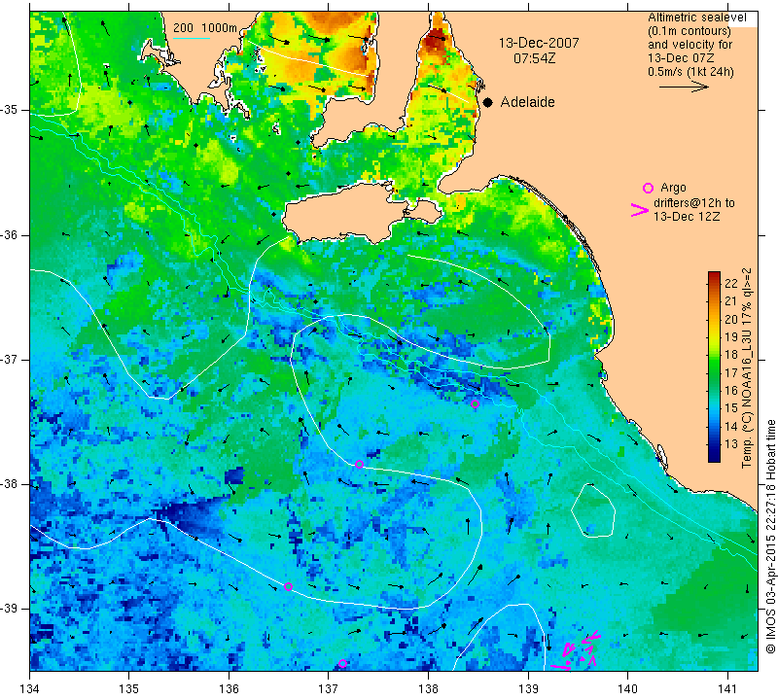
Task: Click the longitude axis label '135'
Action: point(129,689)
